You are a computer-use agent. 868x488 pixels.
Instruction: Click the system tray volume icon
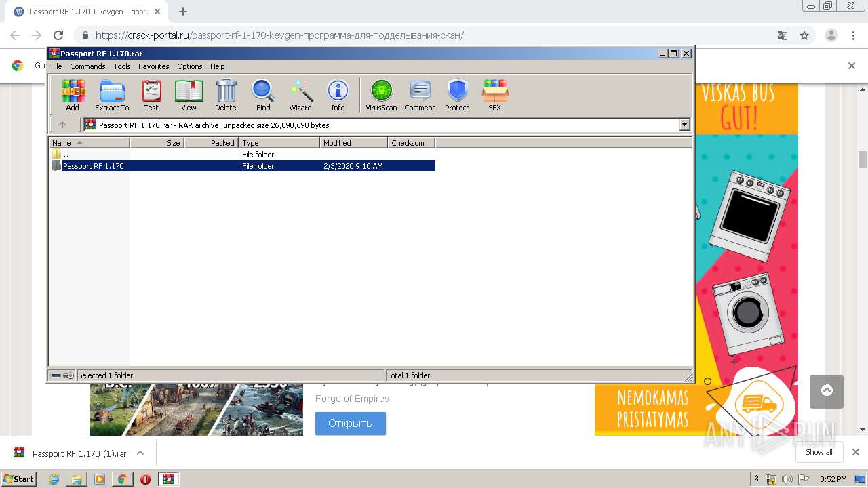click(x=787, y=479)
